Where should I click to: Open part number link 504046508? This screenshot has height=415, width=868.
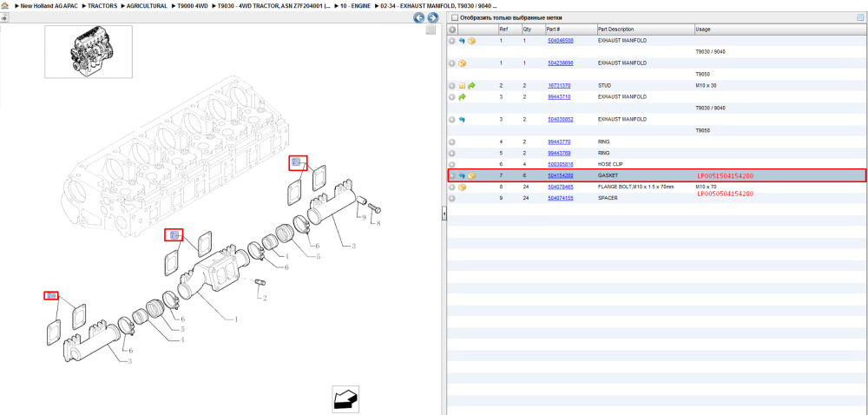[560, 41]
